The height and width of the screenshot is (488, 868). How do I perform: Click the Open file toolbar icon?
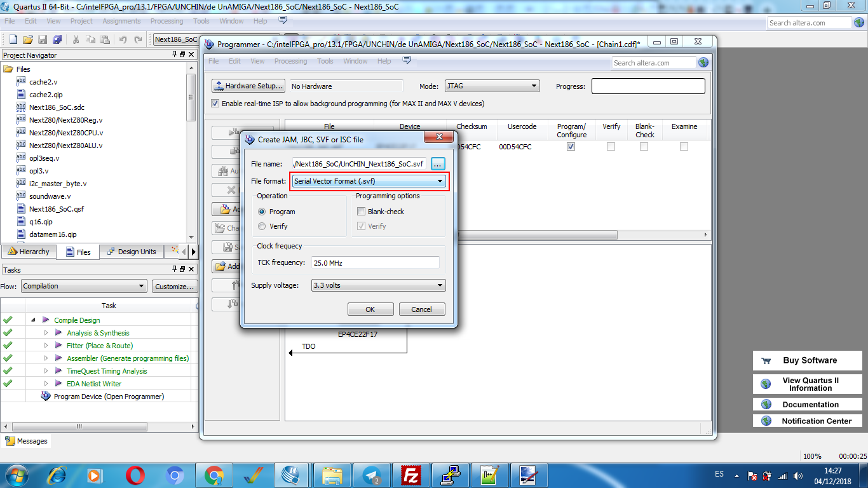[x=28, y=39]
